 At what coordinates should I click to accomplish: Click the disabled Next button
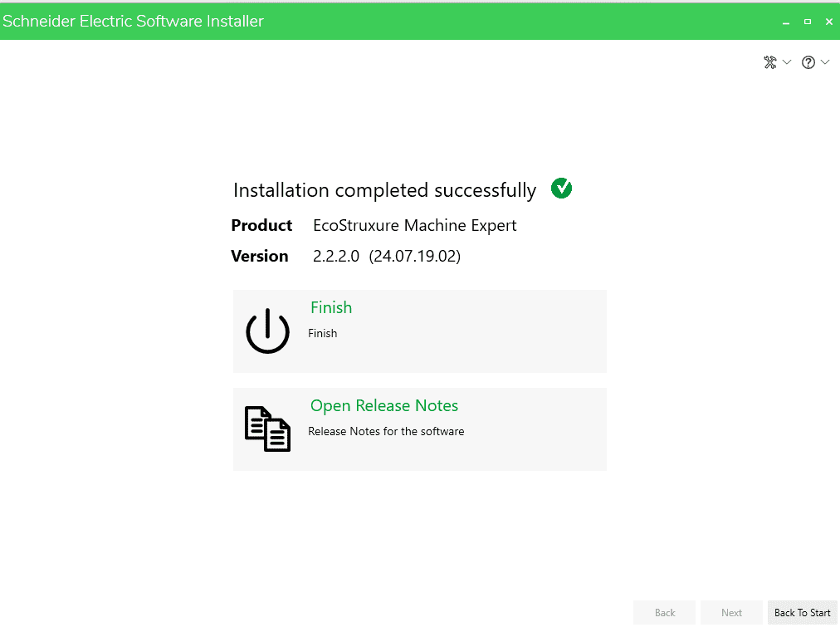tap(731, 612)
